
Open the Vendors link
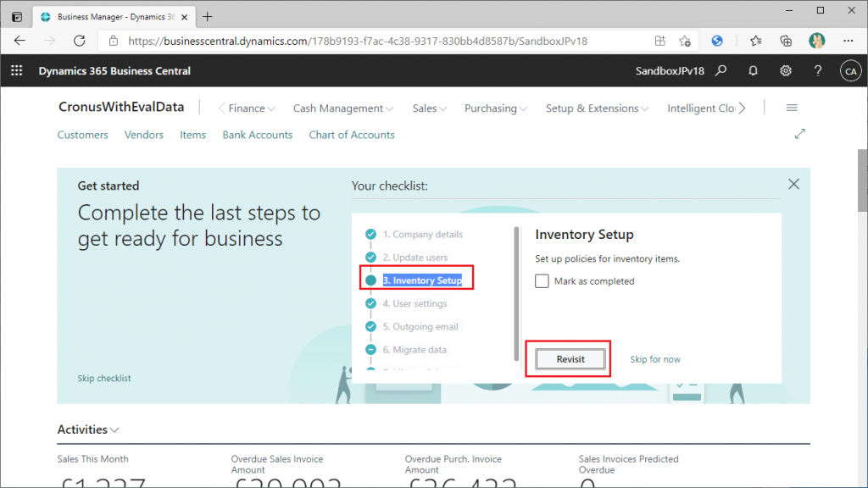(144, 135)
